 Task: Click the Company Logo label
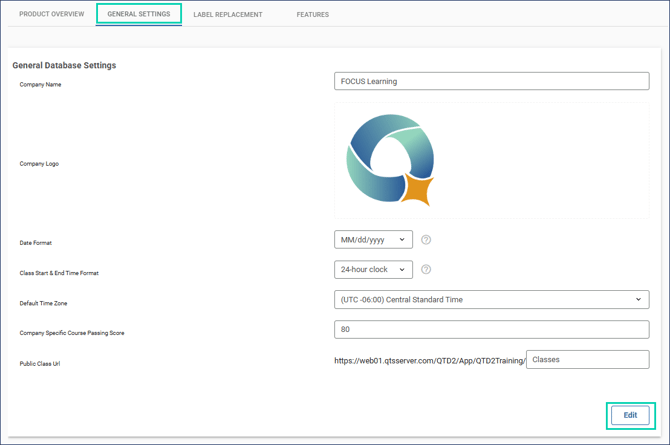click(x=39, y=164)
